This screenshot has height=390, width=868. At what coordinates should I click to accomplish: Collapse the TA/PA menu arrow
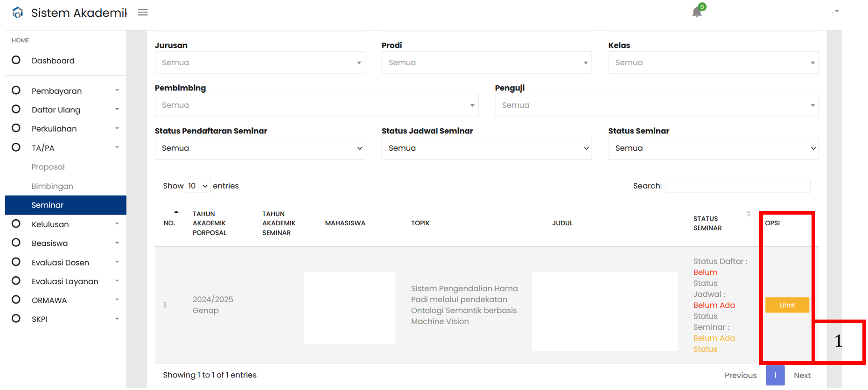[x=117, y=147]
